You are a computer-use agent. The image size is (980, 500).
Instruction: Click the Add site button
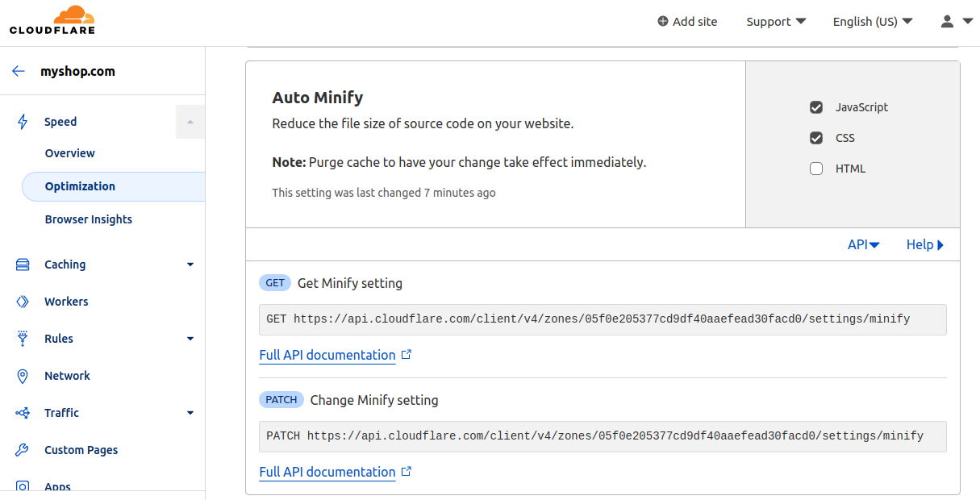[x=687, y=21]
